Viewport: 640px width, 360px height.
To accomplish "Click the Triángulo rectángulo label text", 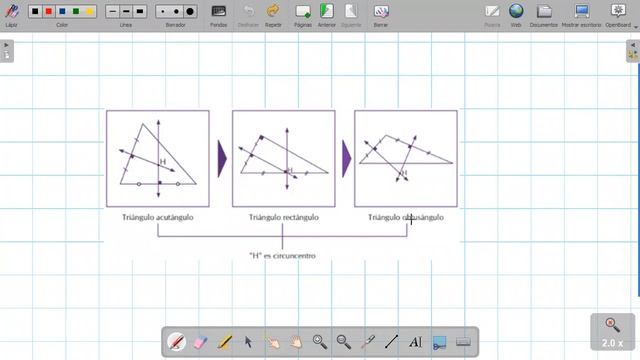I will pyautogui.click(x=284, y=217).
